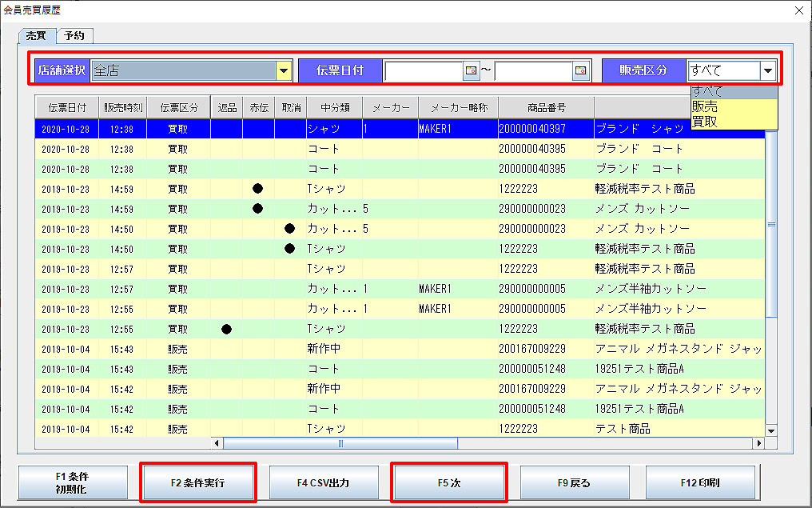The image size is (812, 508).
Task: Print using the F12 印刷 button
Action: 700,482
